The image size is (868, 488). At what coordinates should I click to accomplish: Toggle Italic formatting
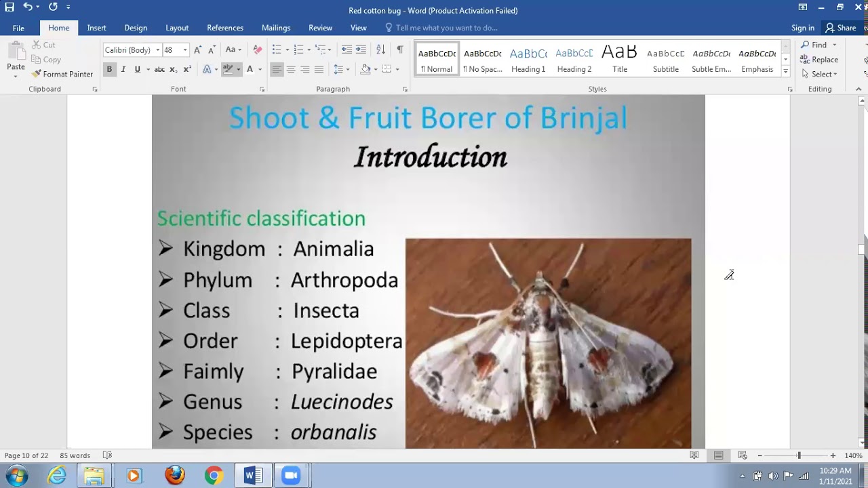[x=123, y=69]
